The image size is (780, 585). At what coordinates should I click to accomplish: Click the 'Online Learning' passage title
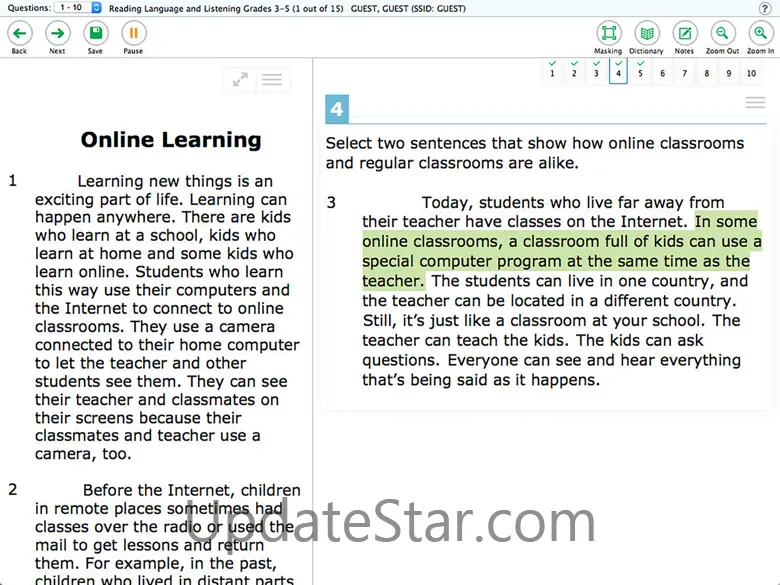coord(171,140)
